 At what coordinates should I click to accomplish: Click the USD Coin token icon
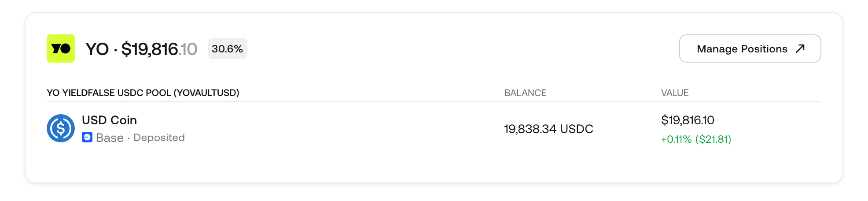point(61,128)
